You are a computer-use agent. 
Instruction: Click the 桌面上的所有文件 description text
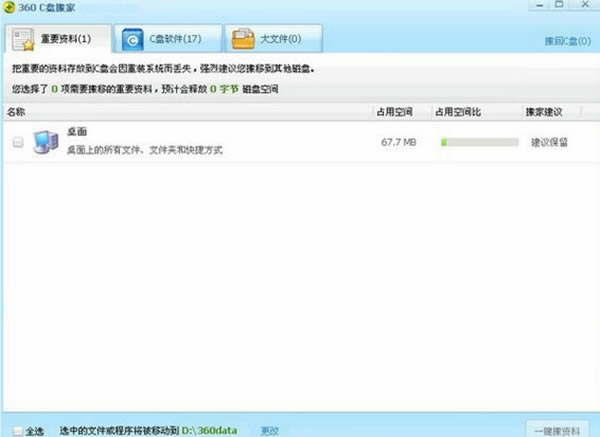[145, 150]
